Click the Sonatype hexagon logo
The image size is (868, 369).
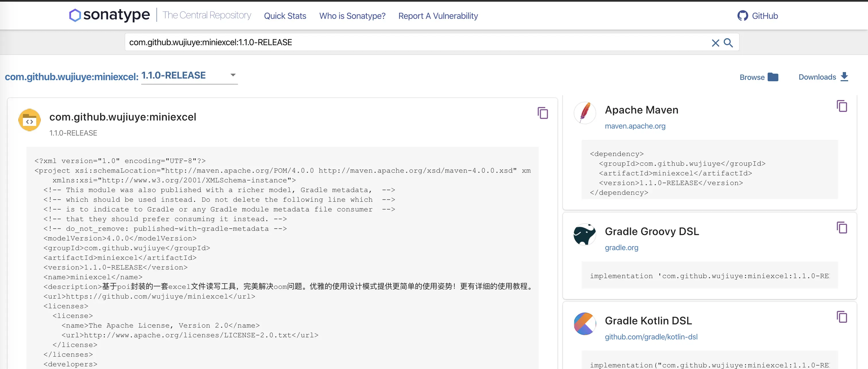click(x=75, y=15)
